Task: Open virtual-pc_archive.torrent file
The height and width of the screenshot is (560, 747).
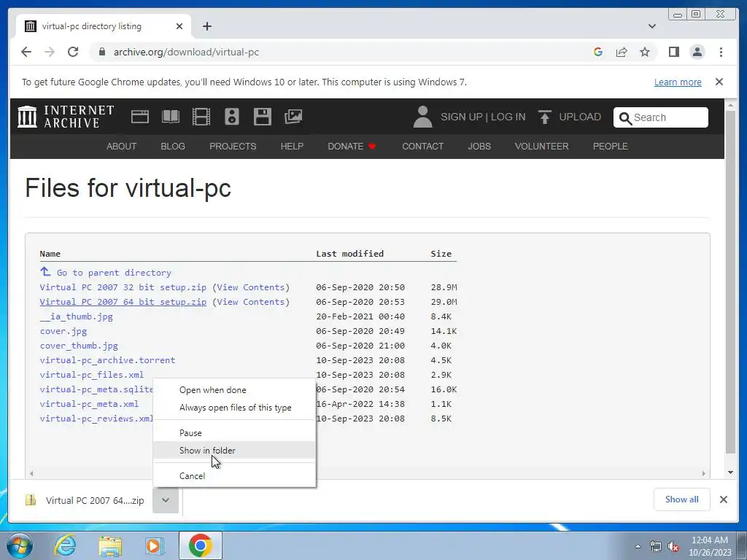Action: (107, 360)
